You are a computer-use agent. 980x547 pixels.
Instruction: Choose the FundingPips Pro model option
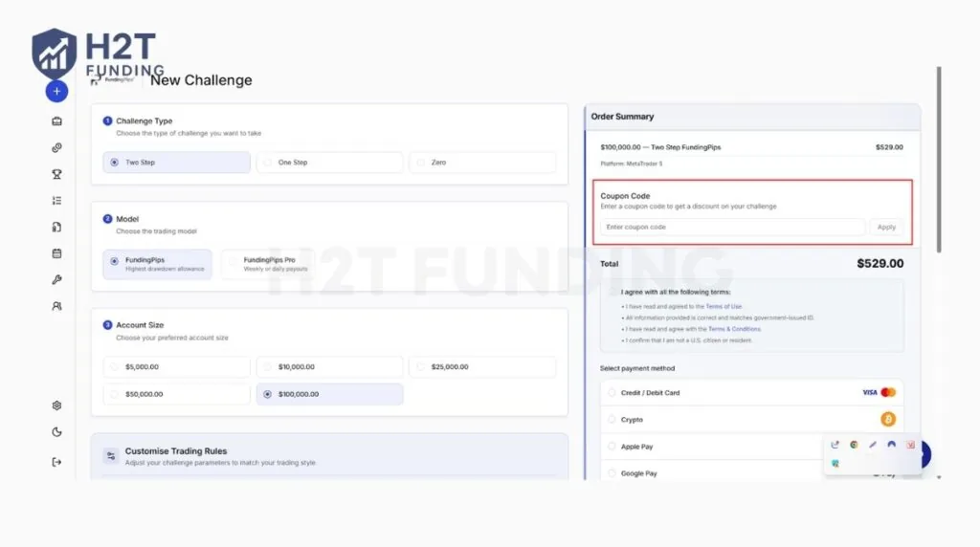point(268,264)
